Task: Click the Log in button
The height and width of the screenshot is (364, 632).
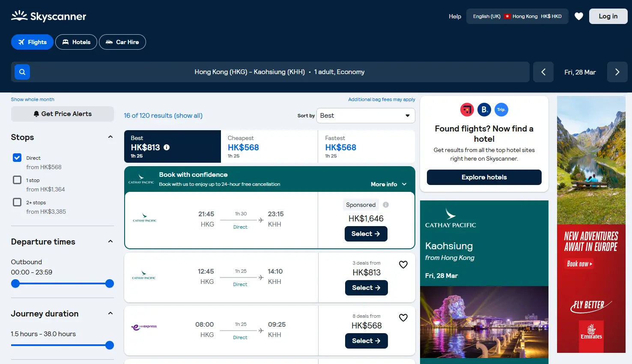Action: pos(608,16)
